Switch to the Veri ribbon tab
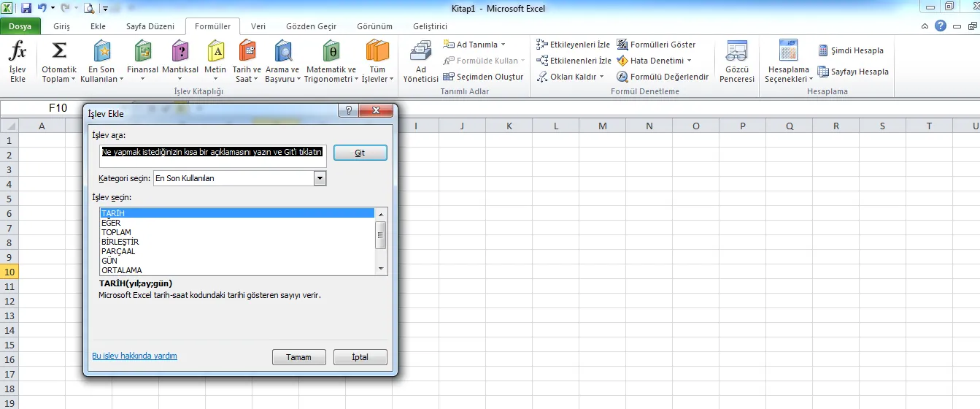This screenshot has height=409, width=980. (258, 26)
